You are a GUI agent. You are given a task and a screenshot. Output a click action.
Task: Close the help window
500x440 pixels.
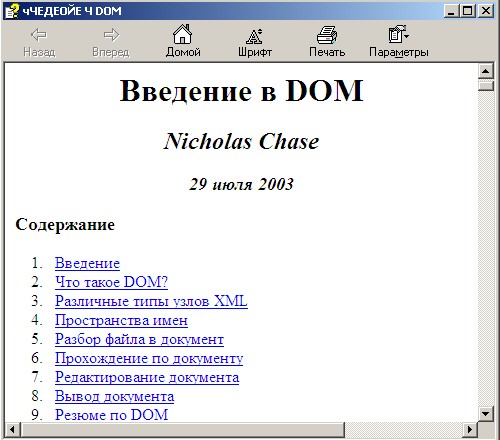[x=486, y=11]
